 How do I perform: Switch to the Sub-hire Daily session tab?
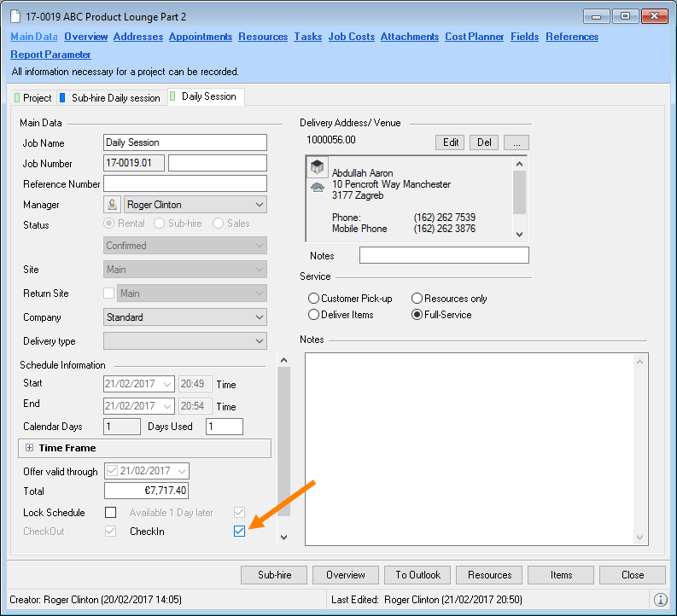(115, 98)
